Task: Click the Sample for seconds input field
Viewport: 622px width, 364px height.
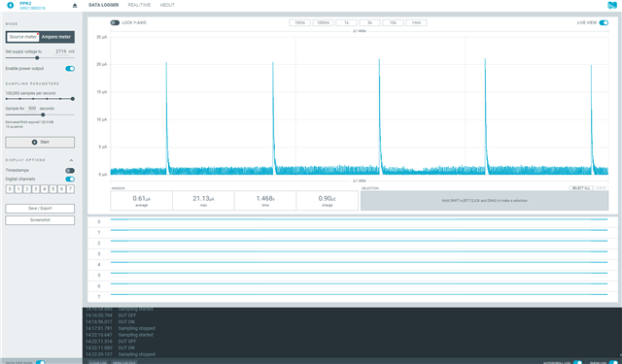Action: click(32, 109)
